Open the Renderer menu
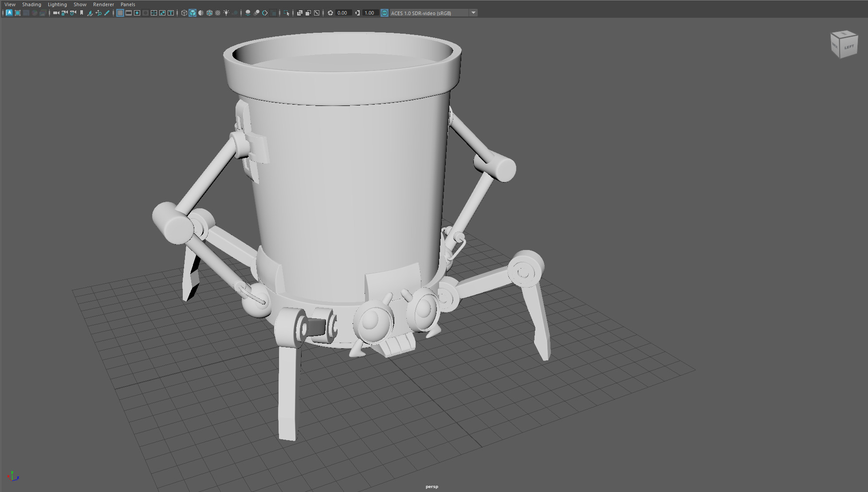Image resolution: width=868 pixels, height=492 pixels. (x=103, y=4)
